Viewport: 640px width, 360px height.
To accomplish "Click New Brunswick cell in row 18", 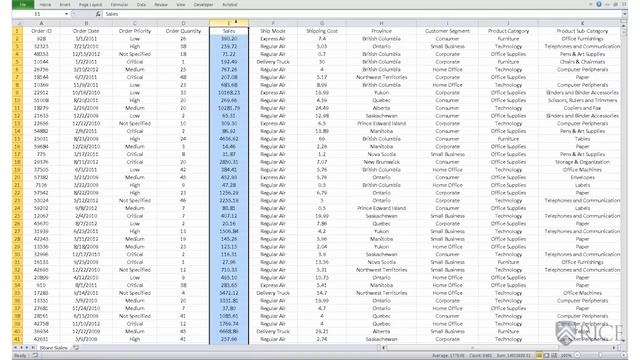I will (381, 162).
